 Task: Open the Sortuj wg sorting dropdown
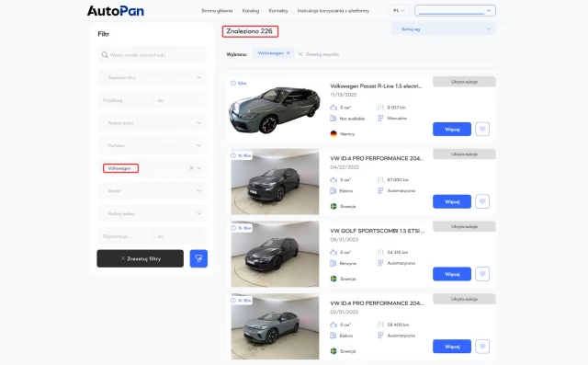[x=443, y=29]
